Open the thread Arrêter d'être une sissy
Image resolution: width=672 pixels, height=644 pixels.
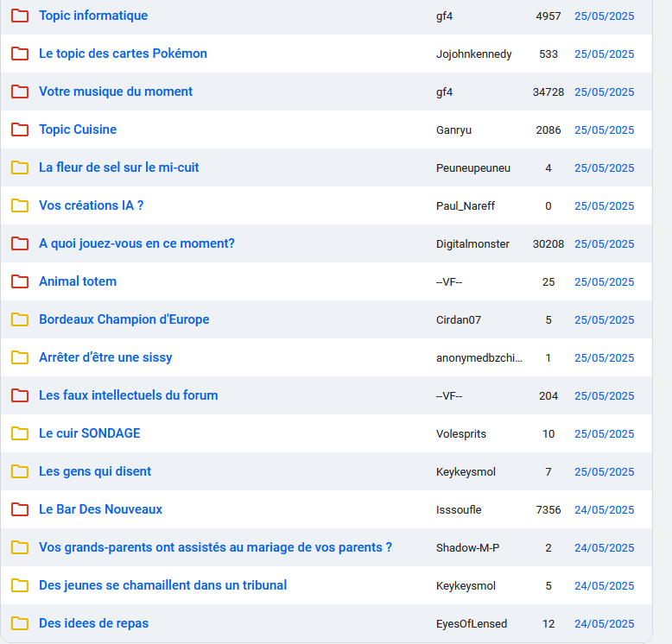(x=105, y=357)
